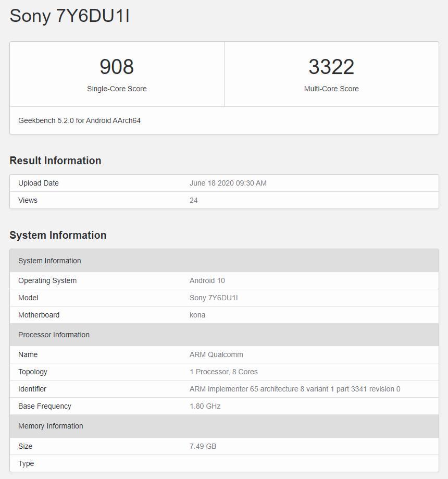Select the Single-Core Score value 908

tap(117, 67)
